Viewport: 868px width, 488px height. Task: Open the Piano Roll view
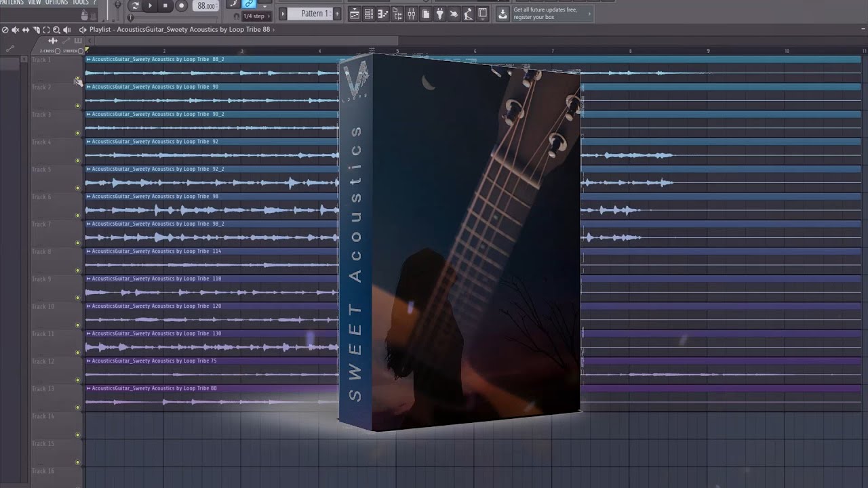383,14
